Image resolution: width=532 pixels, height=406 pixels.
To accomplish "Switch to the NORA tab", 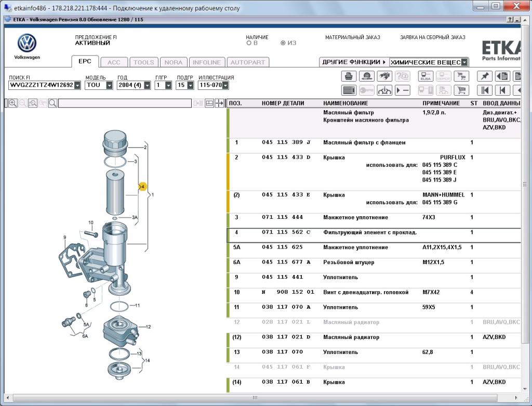I will pos(174,62).
